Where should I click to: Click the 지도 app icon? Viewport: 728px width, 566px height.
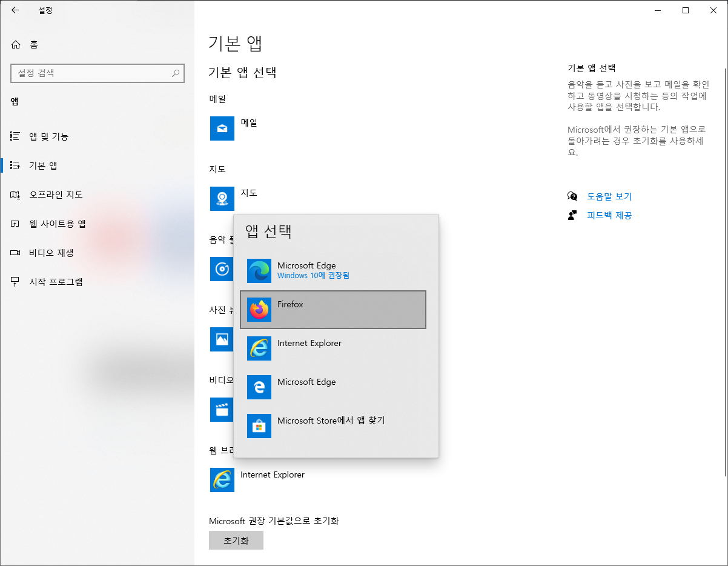[222, 199]
